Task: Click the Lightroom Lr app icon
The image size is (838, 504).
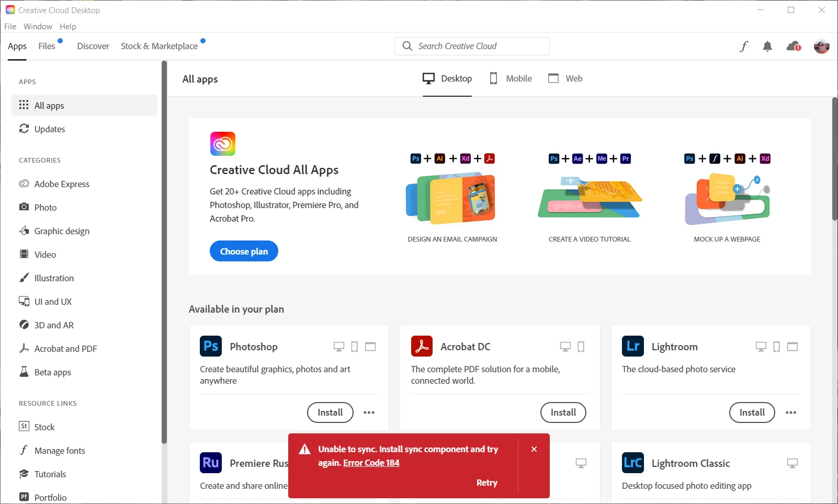Action: [x=633, y=346]
